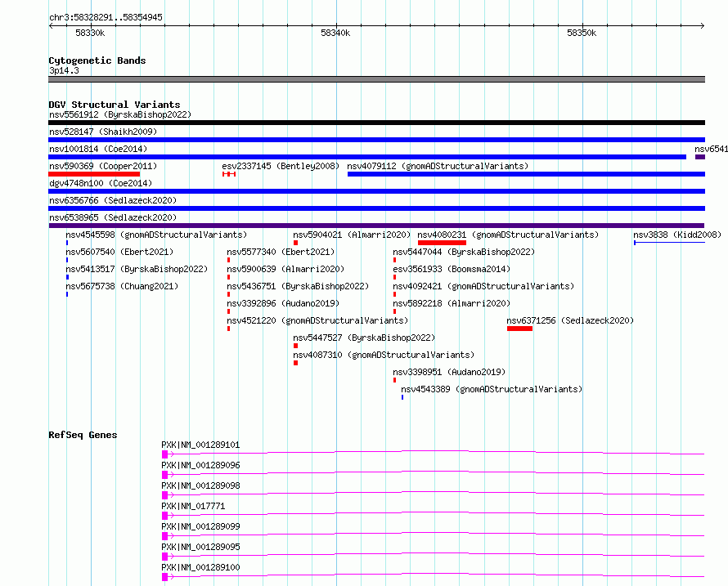
Task: Open variant nsv6371256 (Sedlazeck2020) label
Action: point(570,320)
